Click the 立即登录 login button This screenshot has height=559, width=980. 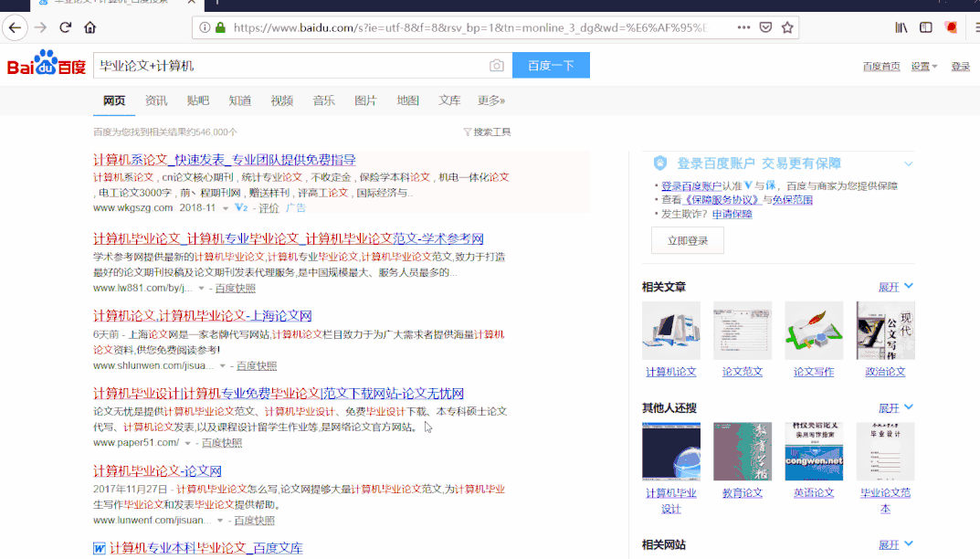point(687,240)
